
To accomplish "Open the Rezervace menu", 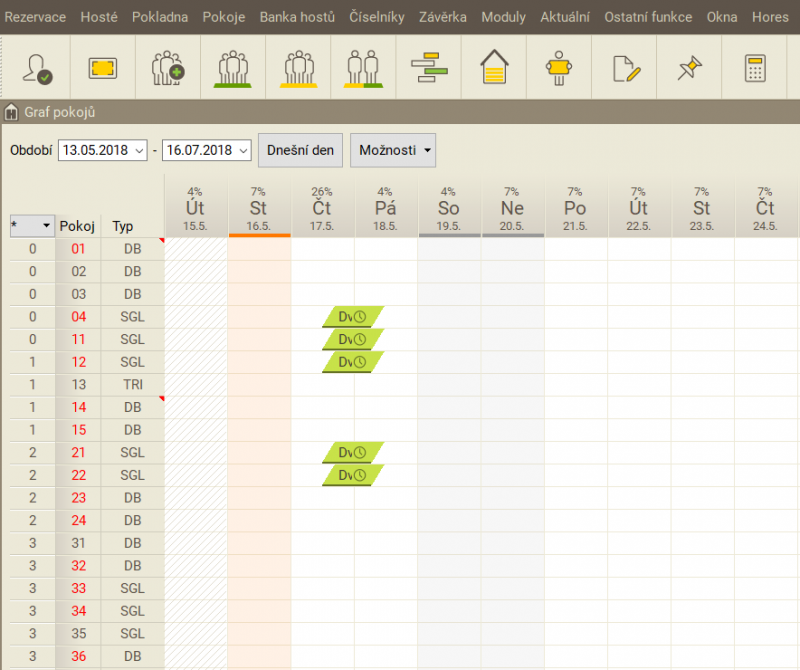I will 36,17.
